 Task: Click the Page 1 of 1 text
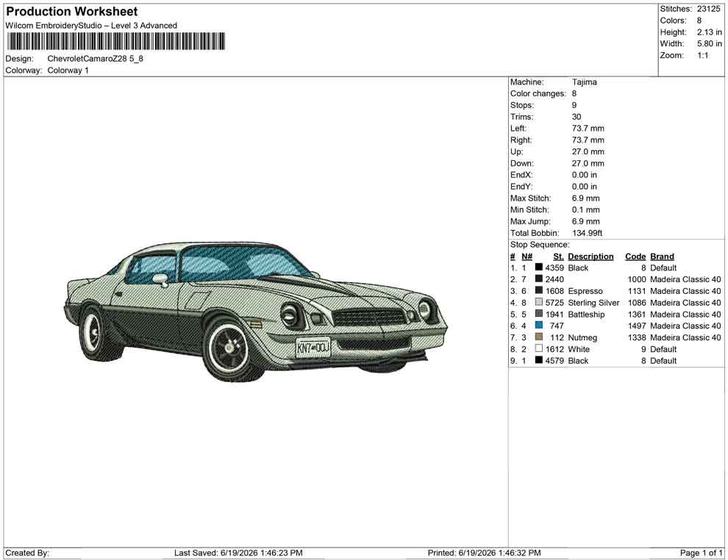tap(701, 553)
